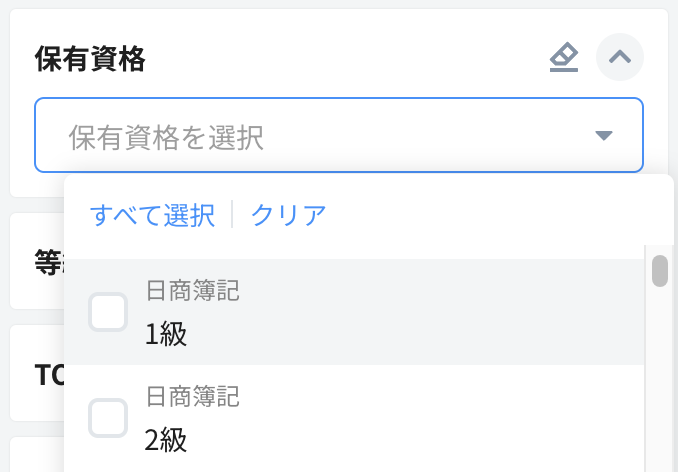Tick the 日商簿記 2級 checkbox
The height and width of the screenshot is (472, 678).
pyautogui.click(x=108, y=418)
